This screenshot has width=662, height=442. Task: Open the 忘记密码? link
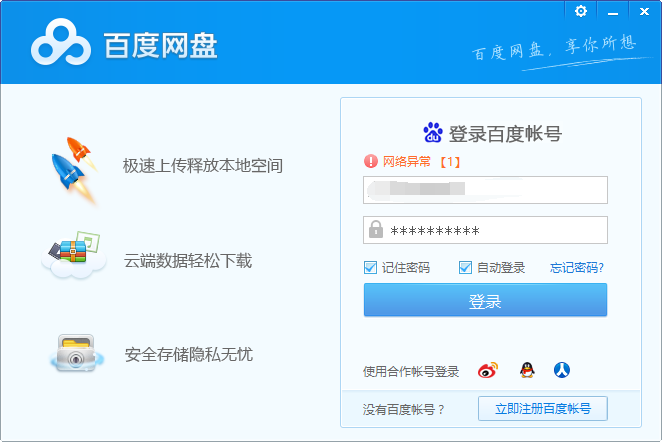(577, 268)
